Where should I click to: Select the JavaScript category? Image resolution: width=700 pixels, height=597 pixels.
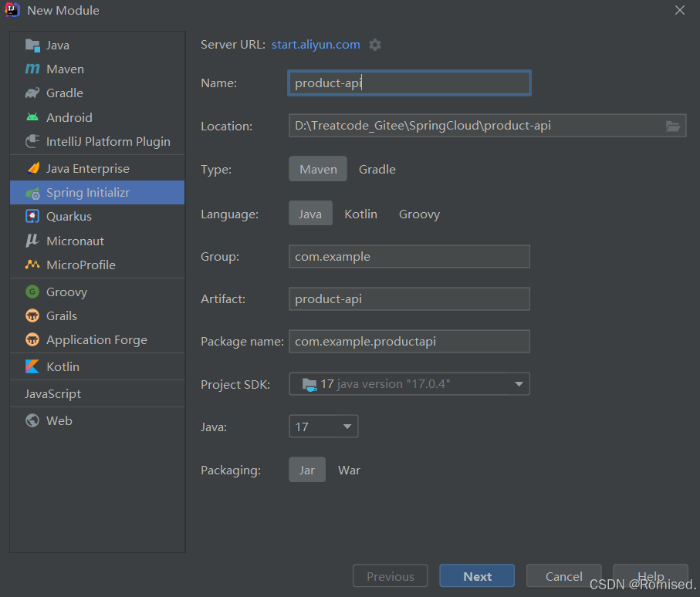(52, 393)
